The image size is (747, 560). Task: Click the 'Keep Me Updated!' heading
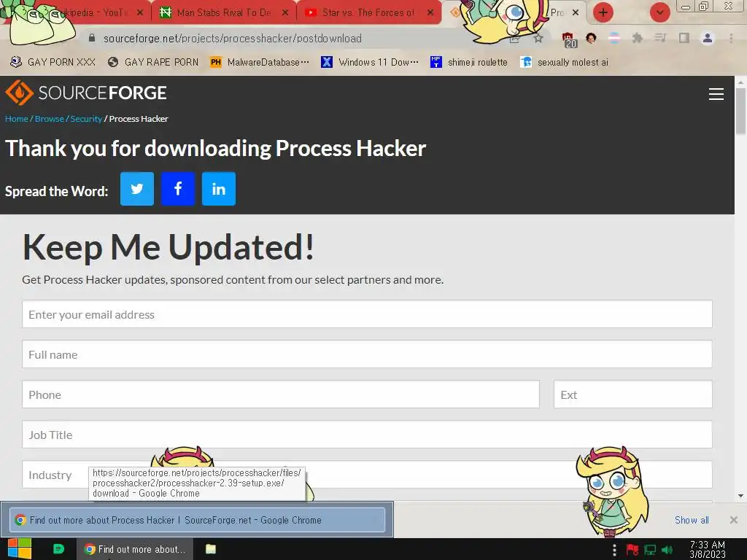[x=169, y=246]
